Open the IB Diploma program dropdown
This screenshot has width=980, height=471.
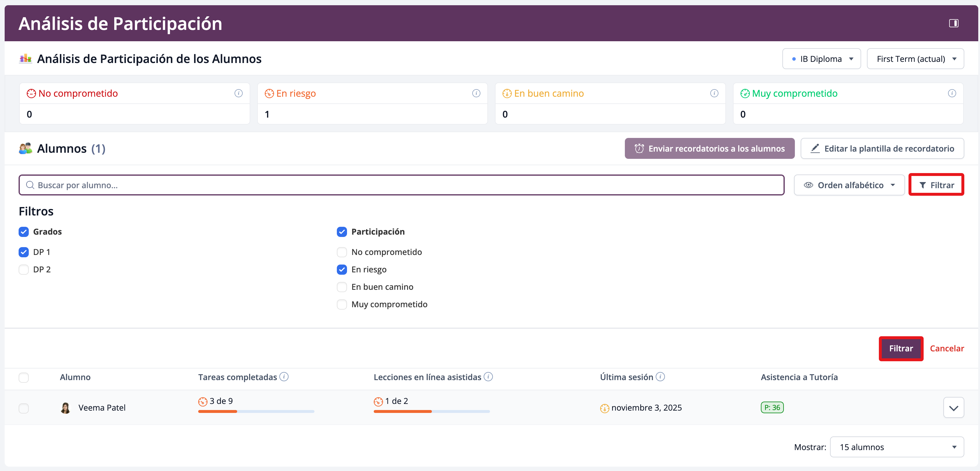pos(821,59)
